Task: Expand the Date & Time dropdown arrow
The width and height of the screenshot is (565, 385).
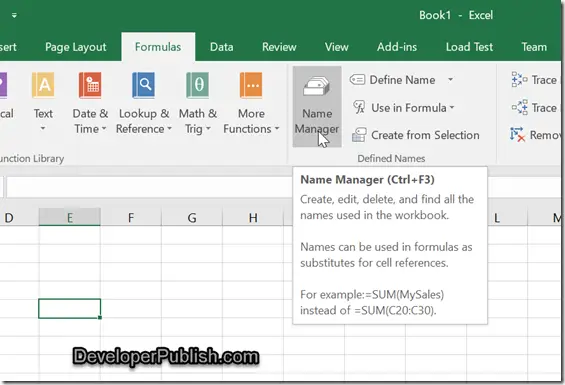Action: [104, 129]
